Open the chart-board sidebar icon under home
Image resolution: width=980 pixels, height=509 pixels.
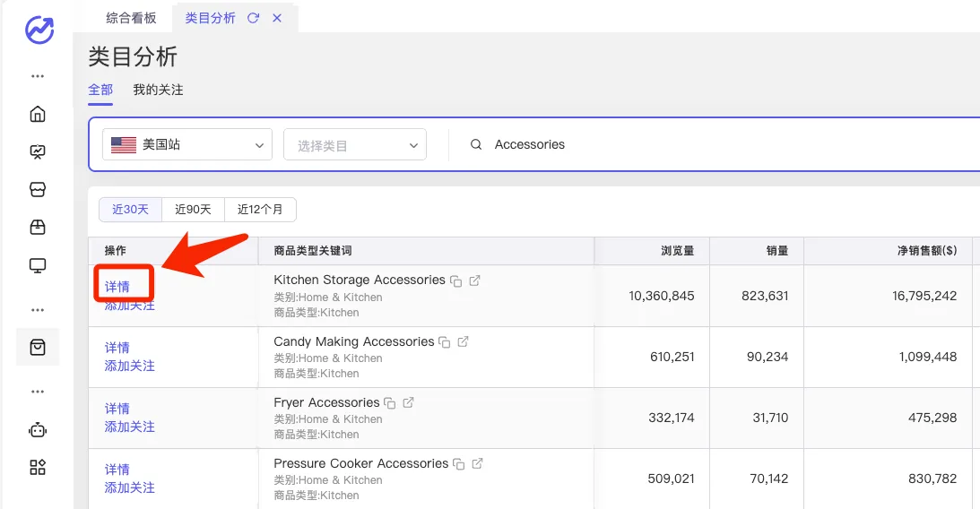[x=38, y=151]
